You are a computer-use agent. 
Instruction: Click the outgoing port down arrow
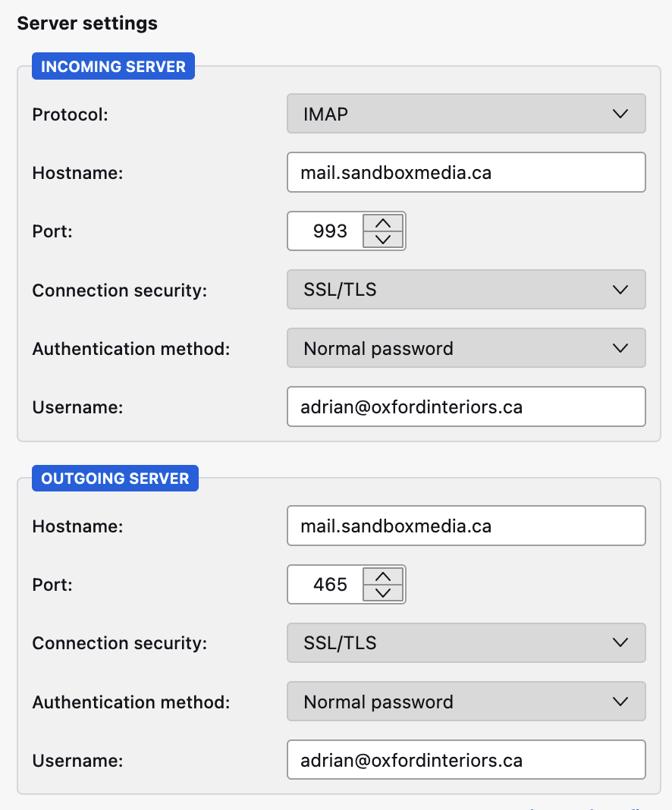384,593
